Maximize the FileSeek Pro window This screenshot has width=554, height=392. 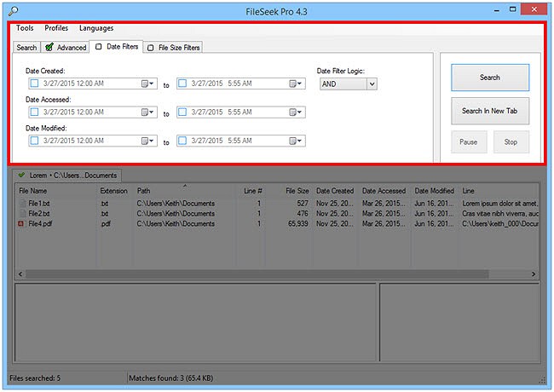tap(512, 9)
